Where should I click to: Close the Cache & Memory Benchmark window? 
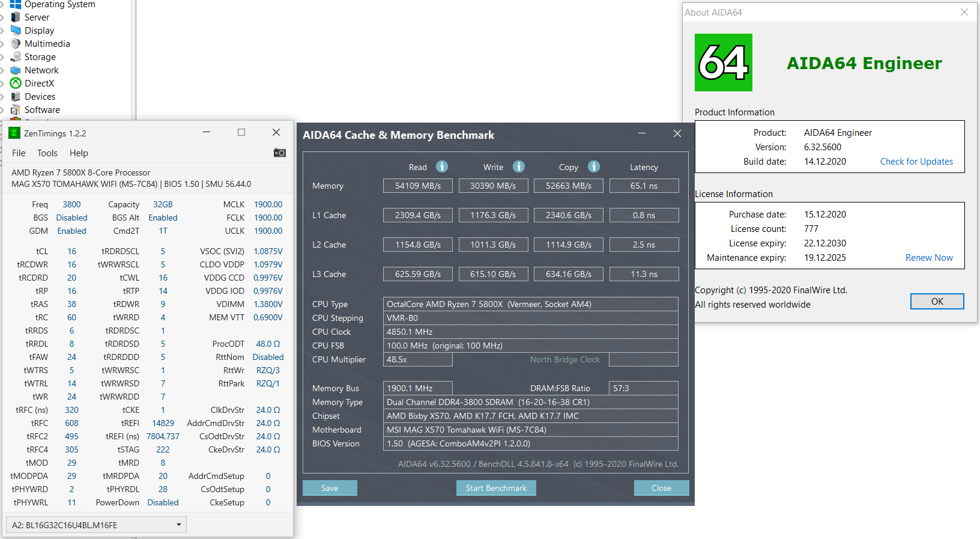coord(677,133)
